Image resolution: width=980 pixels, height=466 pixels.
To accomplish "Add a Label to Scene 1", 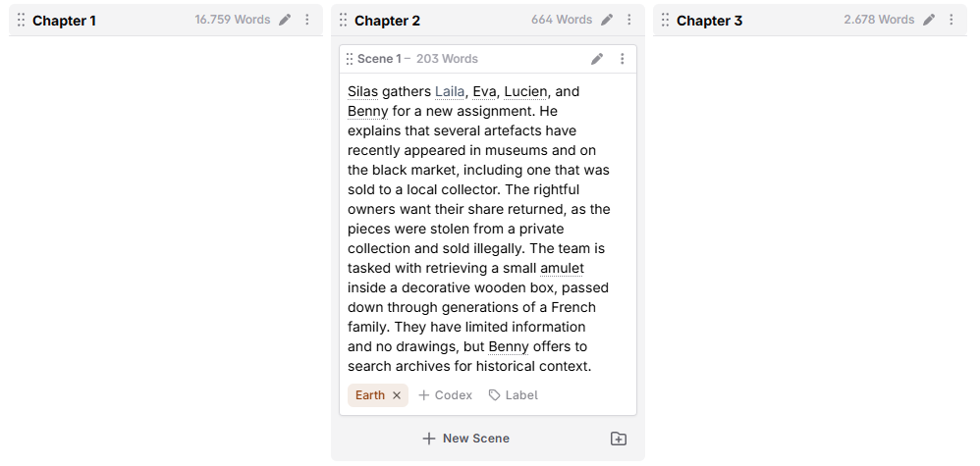I will click(x=514, y=395).
